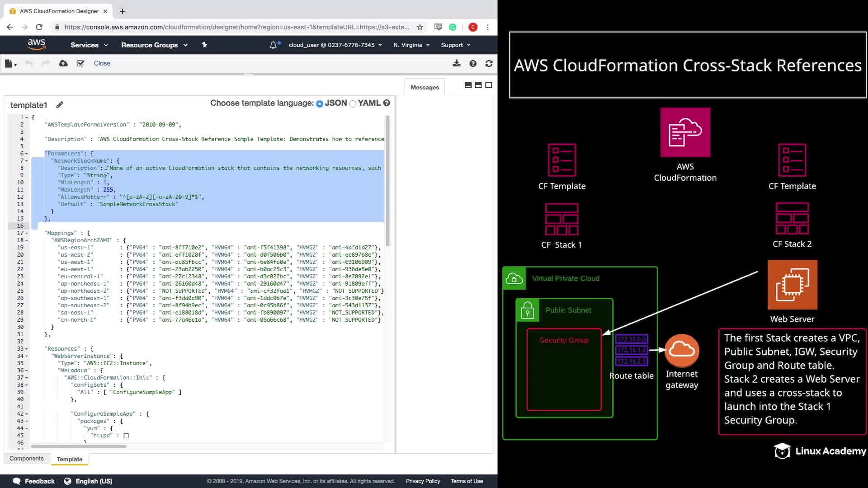Click the editor horizontal scrollbar
This screenshot has width=868, height=488.
point(79,446)
